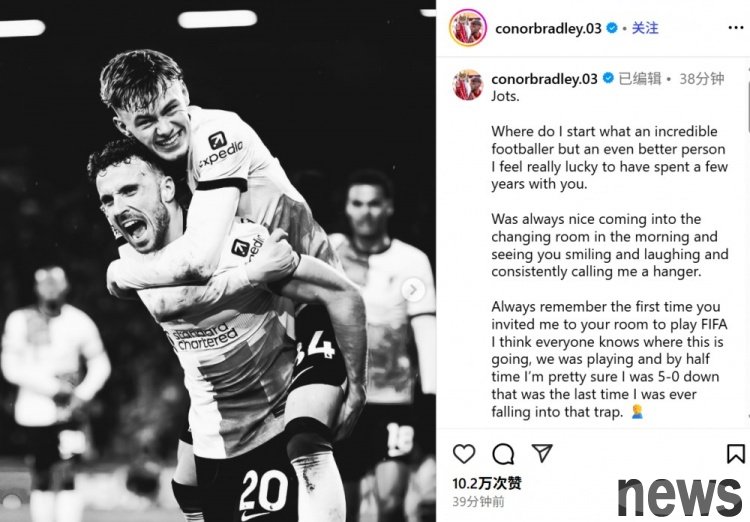This screenshot has width=750, height=522.
Task: Save the post with the bookmark icon
Action: click(736, 454)
